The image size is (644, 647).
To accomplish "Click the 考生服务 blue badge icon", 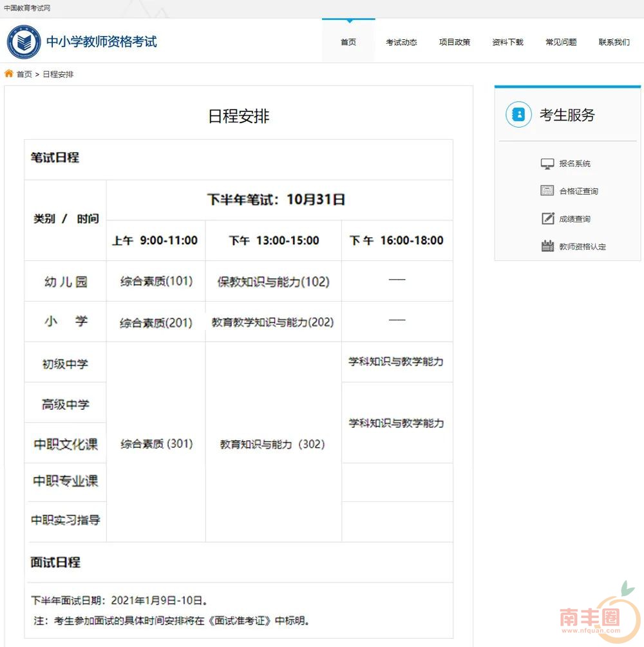I will 518,115.
